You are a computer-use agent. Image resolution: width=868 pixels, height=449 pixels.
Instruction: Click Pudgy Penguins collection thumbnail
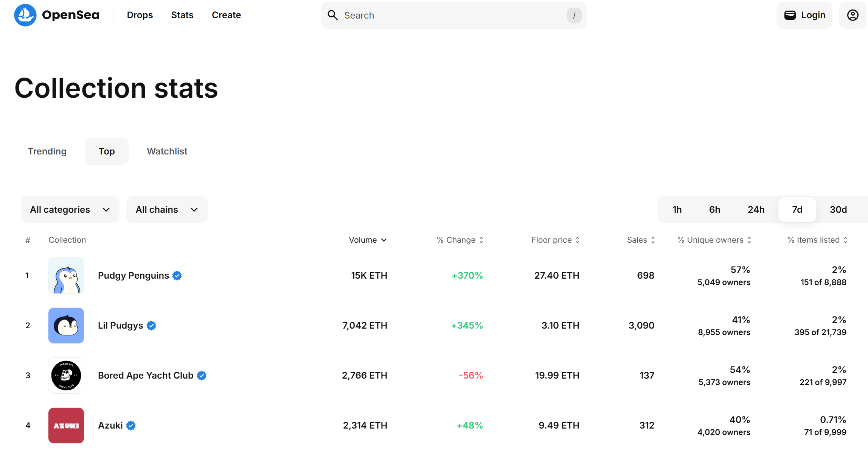66,276
